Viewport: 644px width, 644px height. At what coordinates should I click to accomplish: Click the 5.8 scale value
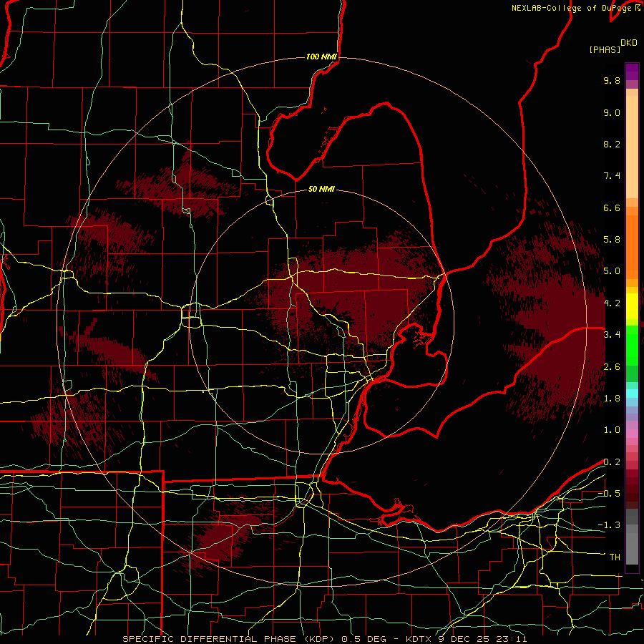(x=612, y=240)
